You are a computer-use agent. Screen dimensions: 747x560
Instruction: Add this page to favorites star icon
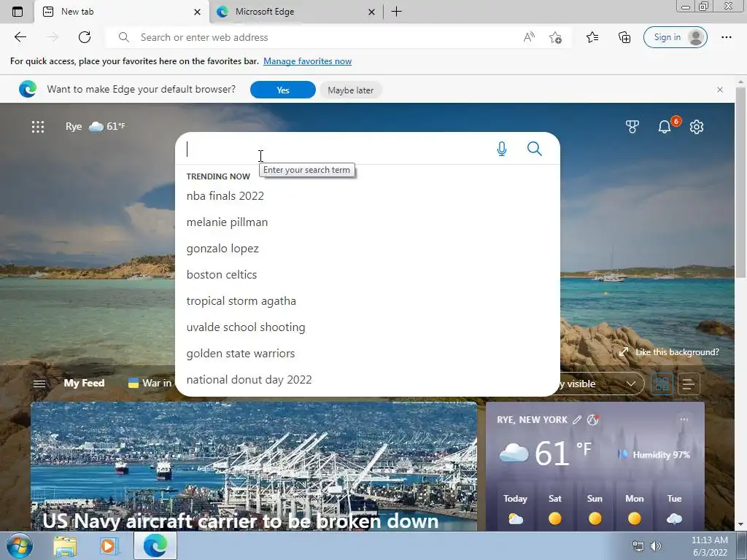[555, 37]
